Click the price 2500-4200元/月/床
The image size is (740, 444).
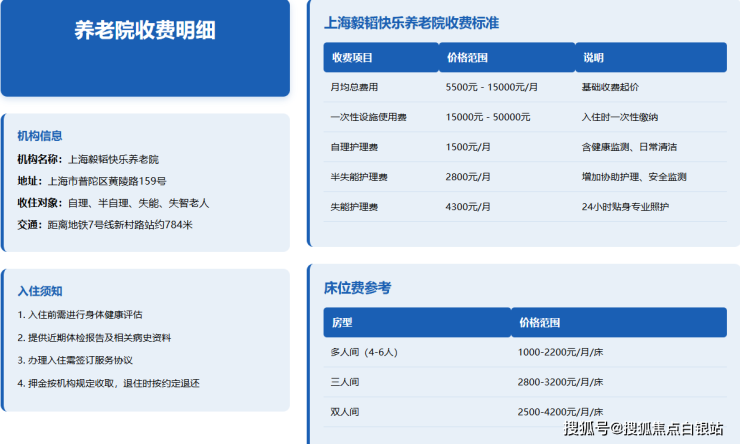pyautogui.click(x=560, y=412)
